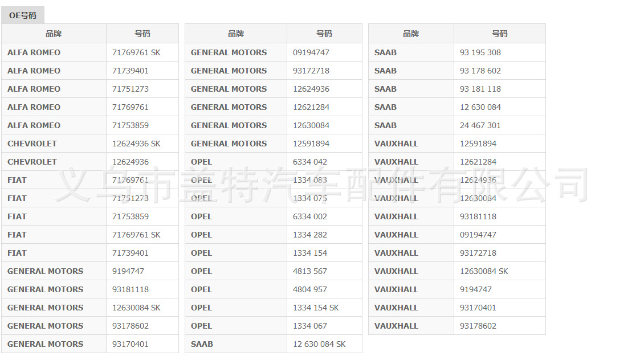The width and height of the screenshot is (644, 356).
Task: Select VAUXHALL number 9194747
Action: coord(476,289)
